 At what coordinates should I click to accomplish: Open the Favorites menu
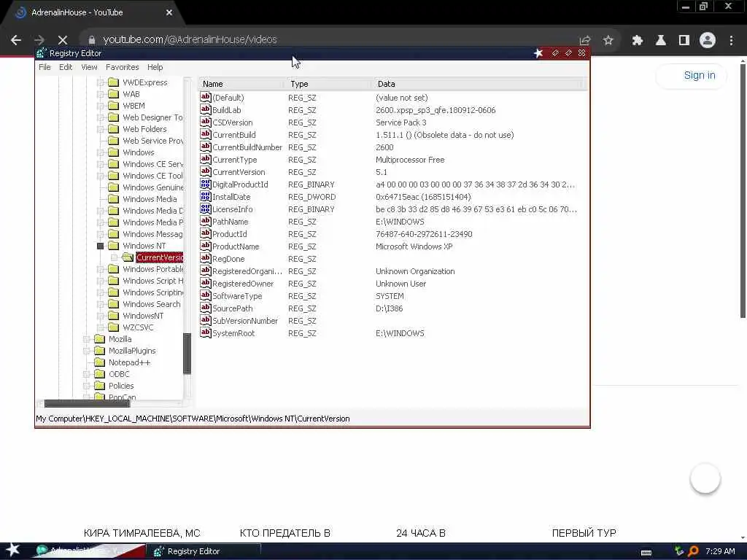click(x=122, y=67)
